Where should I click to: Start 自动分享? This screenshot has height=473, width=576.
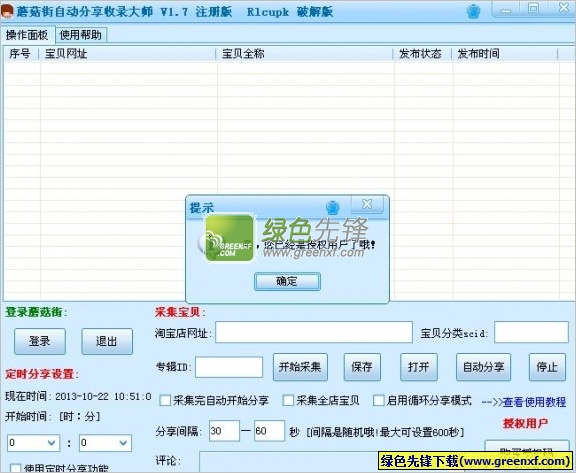pyautogui.click(x=483, y=367)
